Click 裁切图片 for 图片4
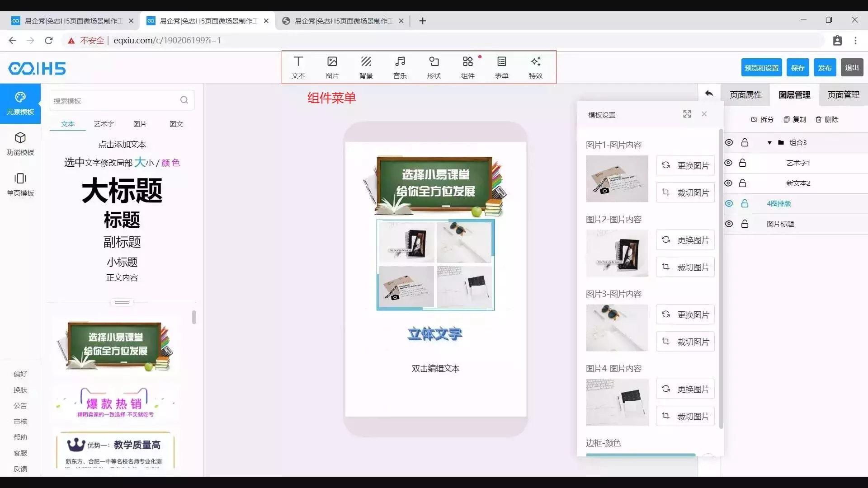Screen dimensions: 868x488 685,416
